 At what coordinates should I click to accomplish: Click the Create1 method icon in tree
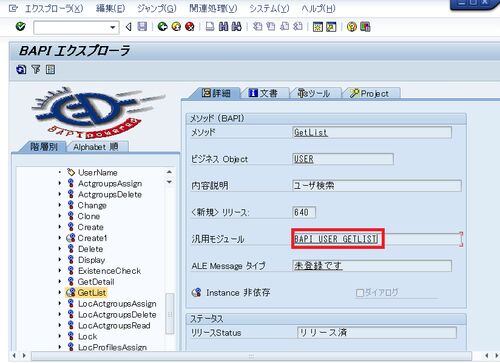click(71, 238)
